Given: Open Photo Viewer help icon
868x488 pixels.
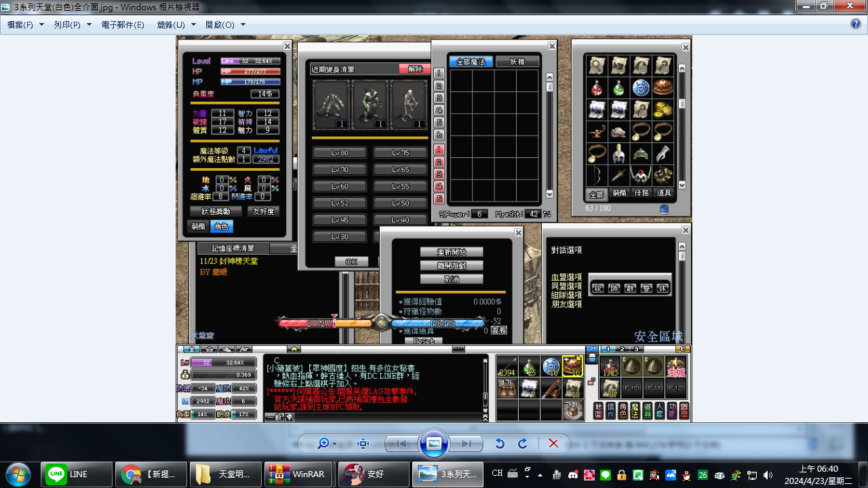Looking at the screenshot, I should point(856,24).
